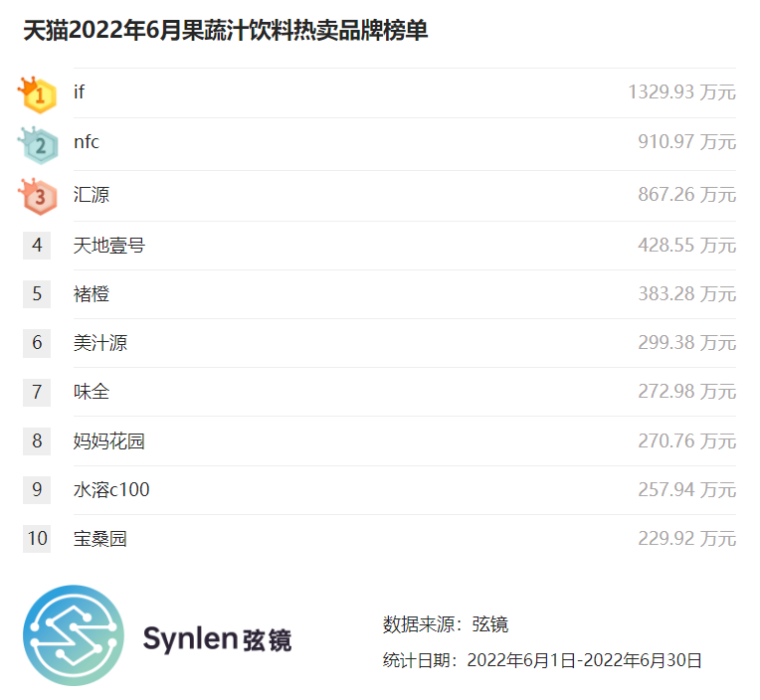This screenshot has width=760, height=700.
Task: Select brand name 汇源
Action: point(92,195)
